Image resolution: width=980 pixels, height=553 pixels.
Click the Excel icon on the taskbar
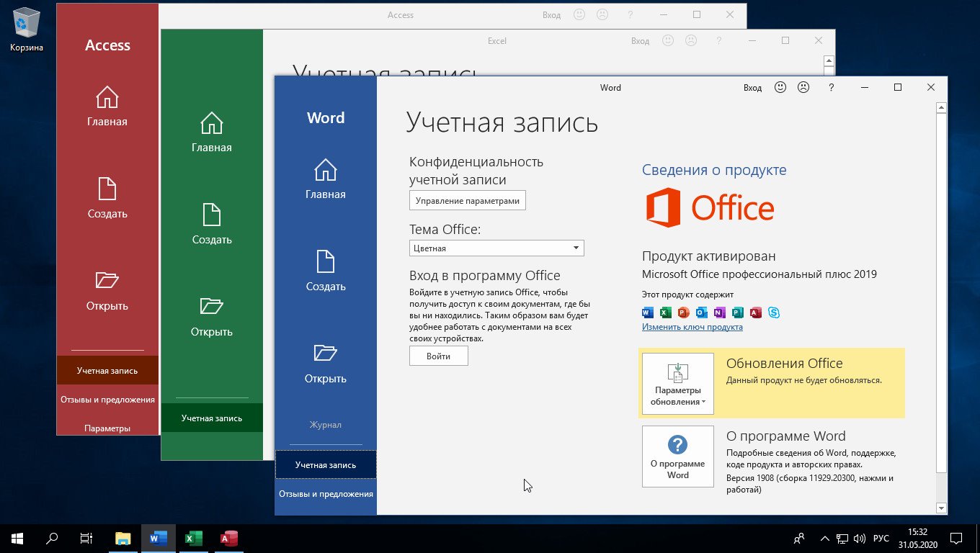pyautogui.click(x=193, y=538)
